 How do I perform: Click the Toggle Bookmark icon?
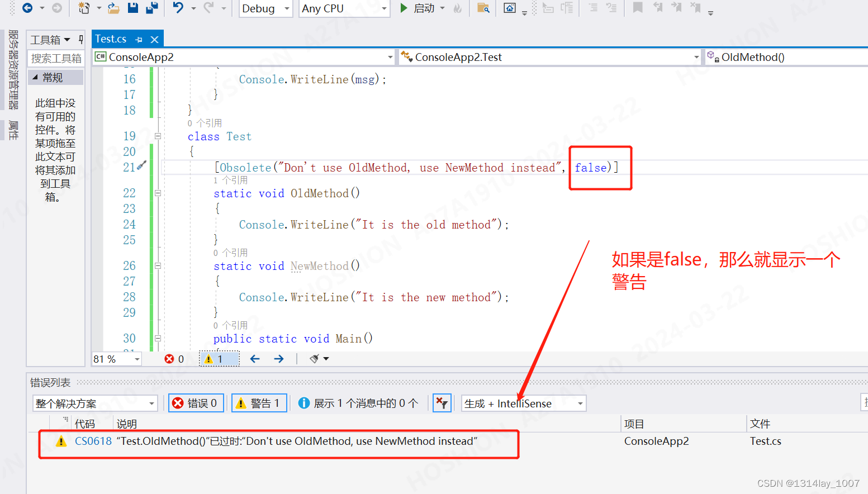(x=638, y=7)
